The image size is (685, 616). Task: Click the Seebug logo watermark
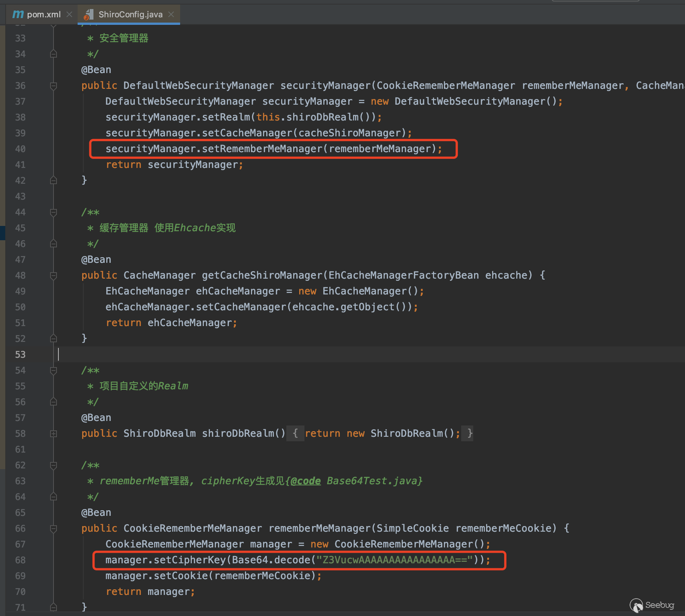(652, 605)
